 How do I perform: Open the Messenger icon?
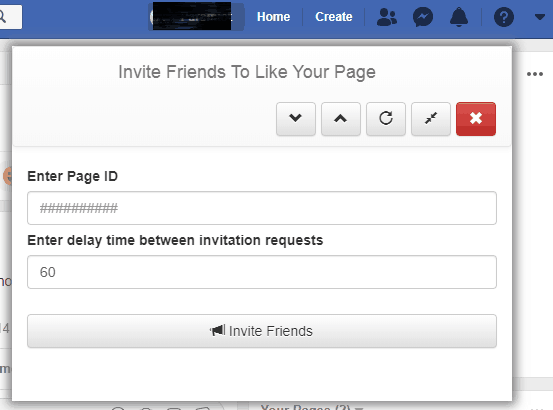coord(423,17)
